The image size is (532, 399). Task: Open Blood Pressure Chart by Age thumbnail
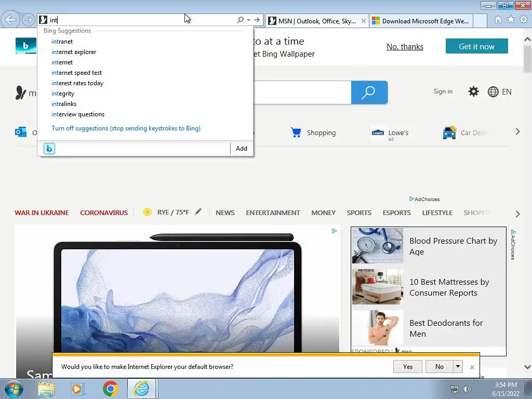[378, 246]
